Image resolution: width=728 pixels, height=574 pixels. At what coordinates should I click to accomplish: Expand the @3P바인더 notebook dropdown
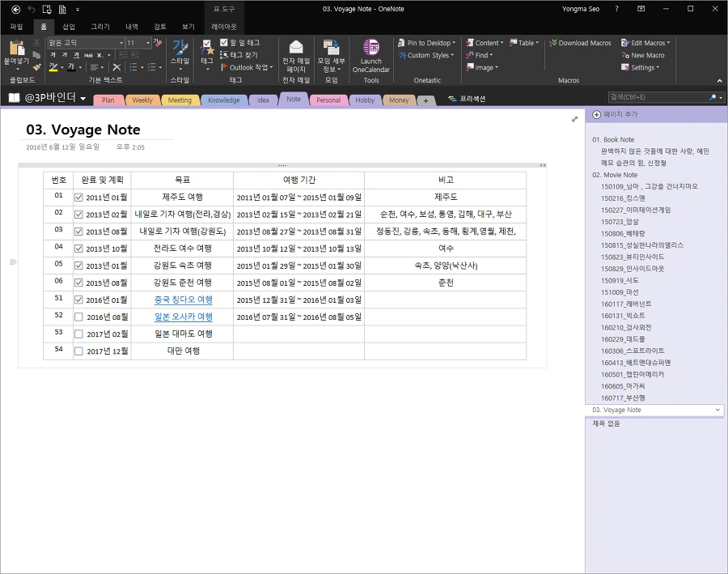(x=83, y=98)
